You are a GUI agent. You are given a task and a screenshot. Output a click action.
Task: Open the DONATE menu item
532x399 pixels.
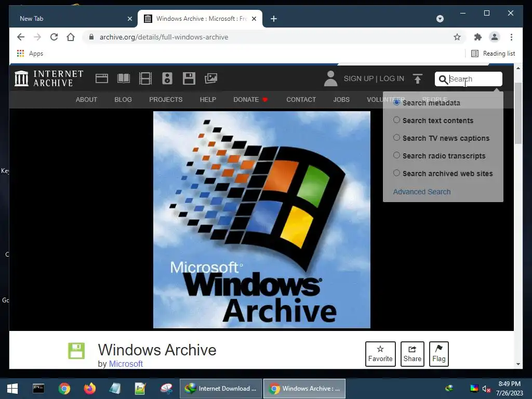point(251,99)
